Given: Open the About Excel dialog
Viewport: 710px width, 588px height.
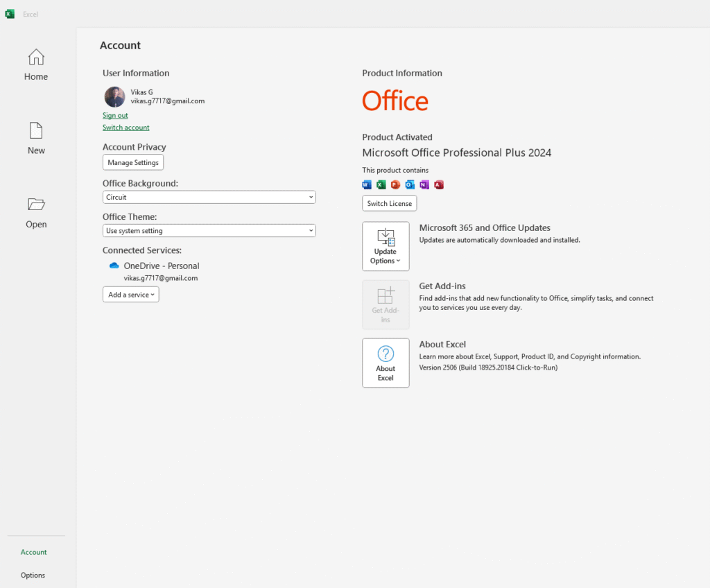Looking at the screenshot, I should 386,363.
